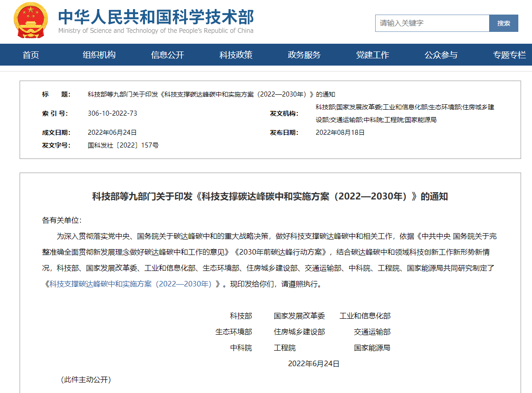Image resolution: width=532 pixels, height=393 pixels.
Task: Open the 党建工作 navigation item
Action: (x=372, y=55)
